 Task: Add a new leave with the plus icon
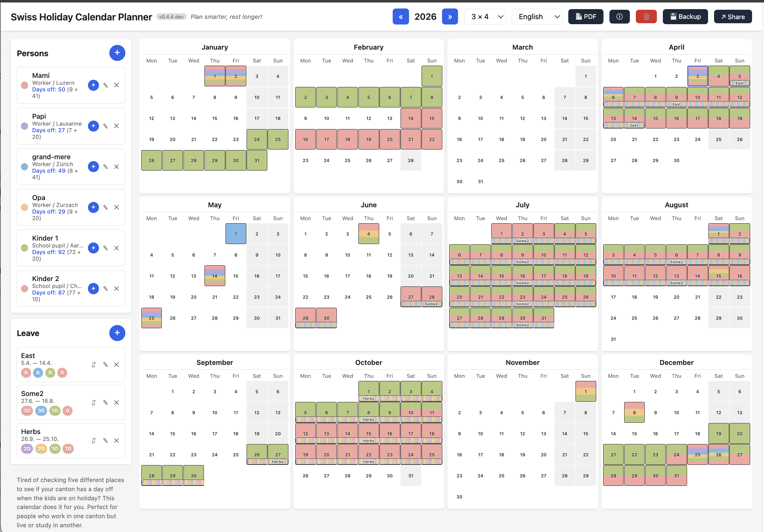click(x=117, y=333)
